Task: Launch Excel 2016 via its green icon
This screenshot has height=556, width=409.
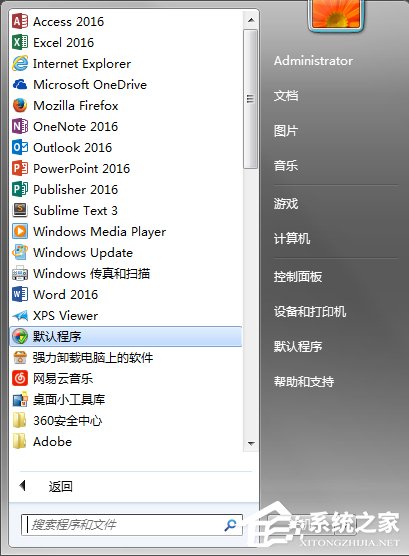Action: 20,43
